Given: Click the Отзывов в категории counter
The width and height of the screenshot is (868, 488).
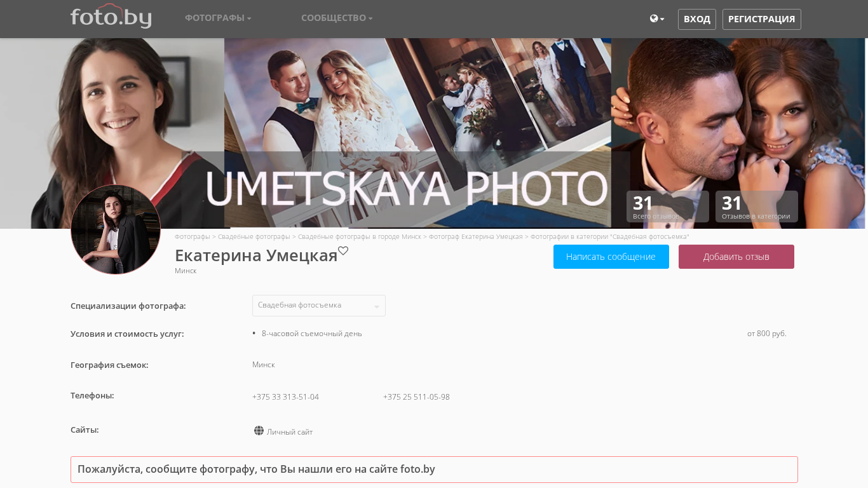Looking at the screenshot, I should pyautogui.click(x=757, y=207).
